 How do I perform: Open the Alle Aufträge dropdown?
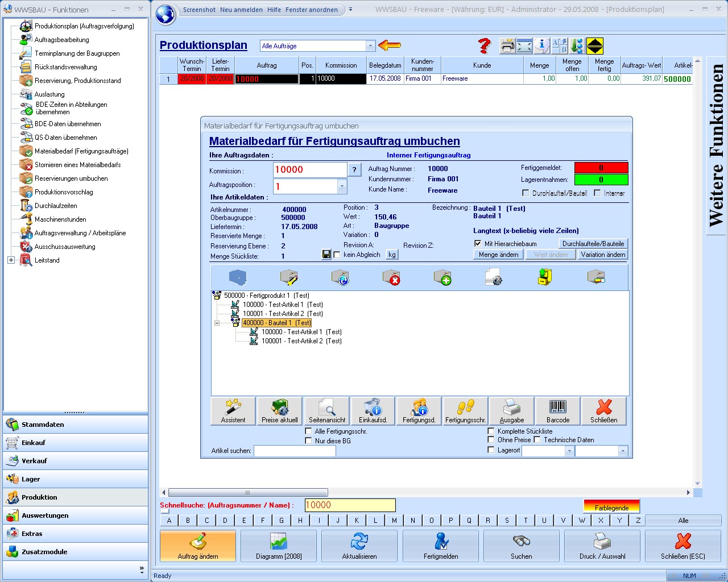click(x=370, y=46)
